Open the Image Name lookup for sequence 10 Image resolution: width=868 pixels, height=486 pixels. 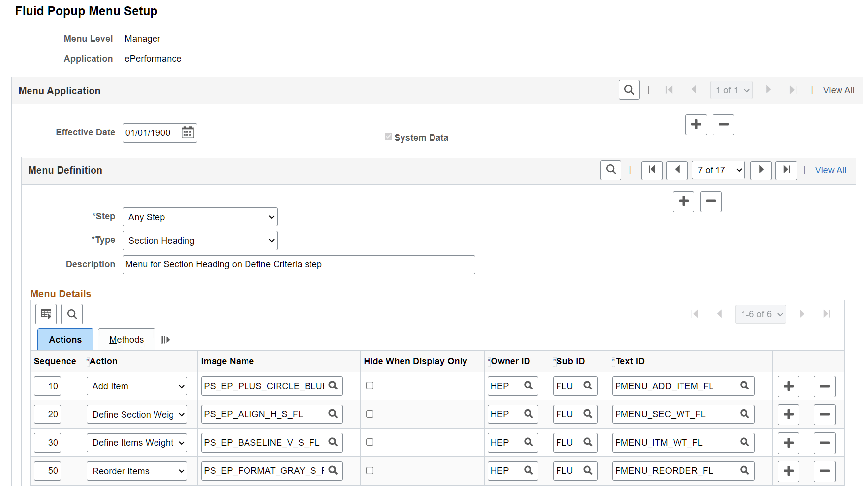[x=333, y=386]
